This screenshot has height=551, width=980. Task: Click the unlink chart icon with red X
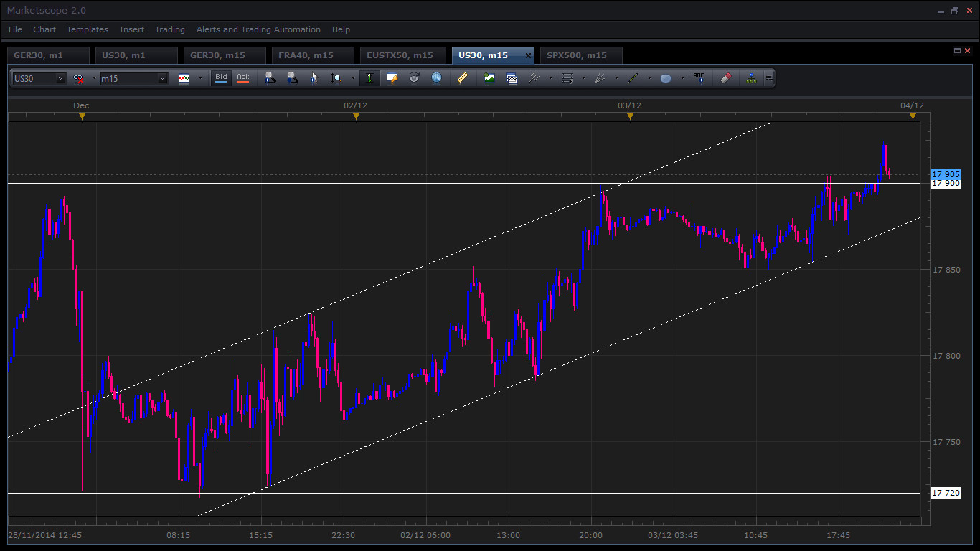[x=78, y=78]
